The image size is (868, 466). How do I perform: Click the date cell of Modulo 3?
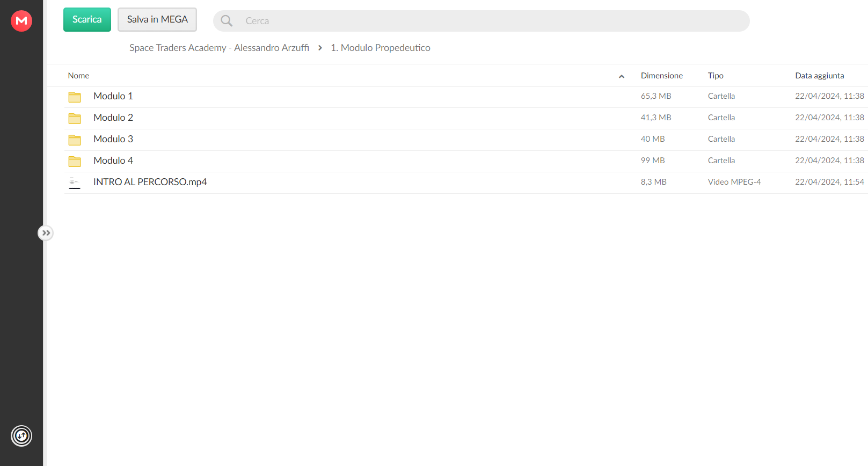[x=830, y=139]
